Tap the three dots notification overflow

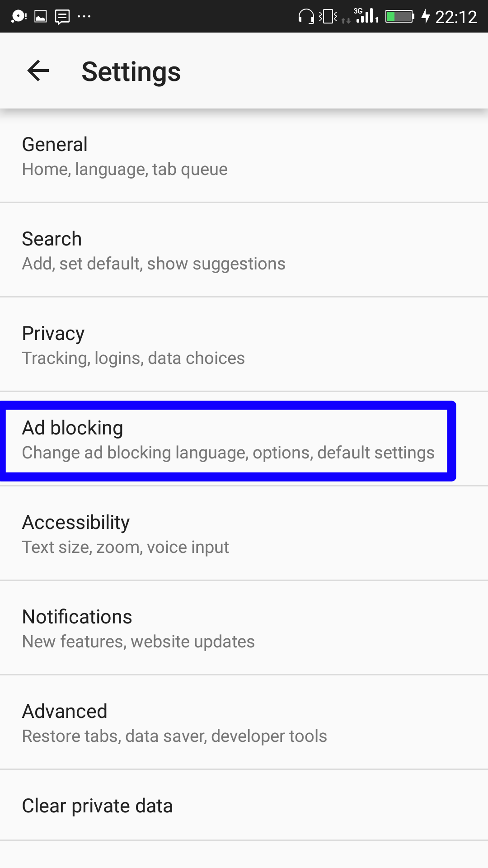pyautogui.click(x=84, y=17)
